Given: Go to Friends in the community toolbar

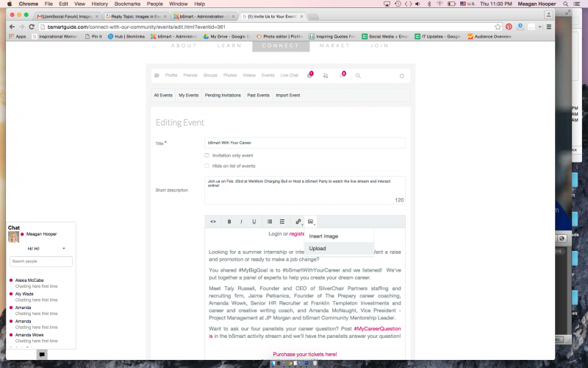Looking at the screenshot, I should (190, 76).
